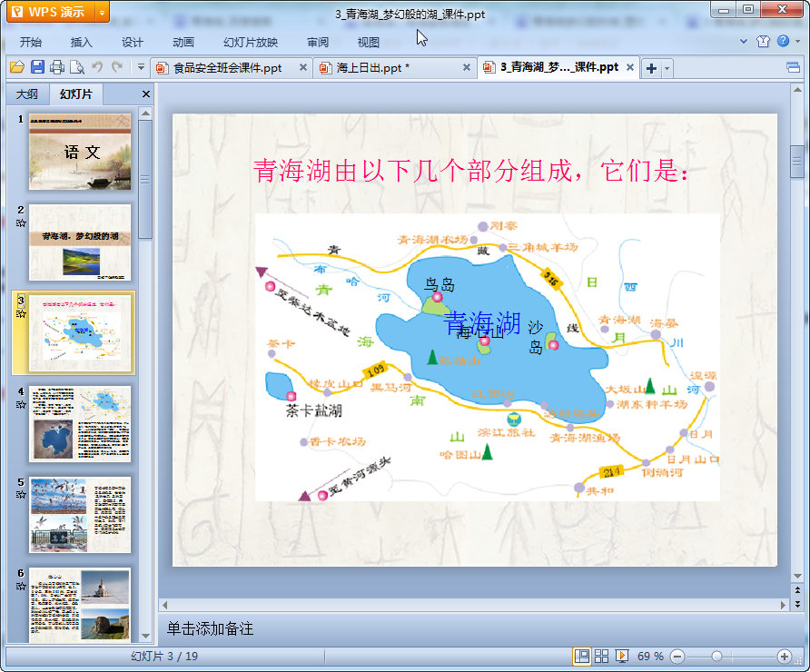This screenshot has height=672, width=810.
Task: Open the WPS 演示 application menu arrow
Action: [102, 12]
